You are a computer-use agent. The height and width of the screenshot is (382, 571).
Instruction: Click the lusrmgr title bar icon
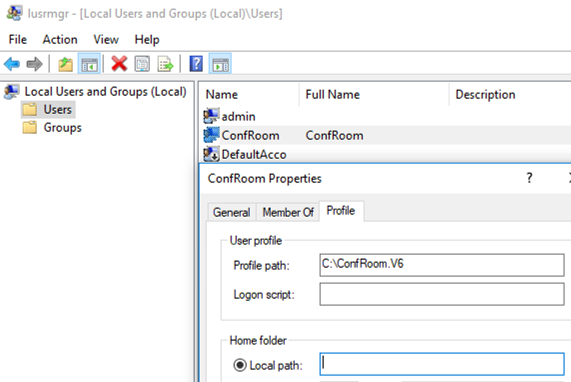point(15,13)
